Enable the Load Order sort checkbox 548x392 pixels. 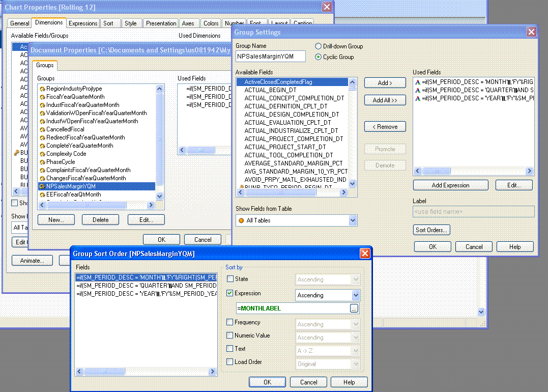tap(229, 362)
